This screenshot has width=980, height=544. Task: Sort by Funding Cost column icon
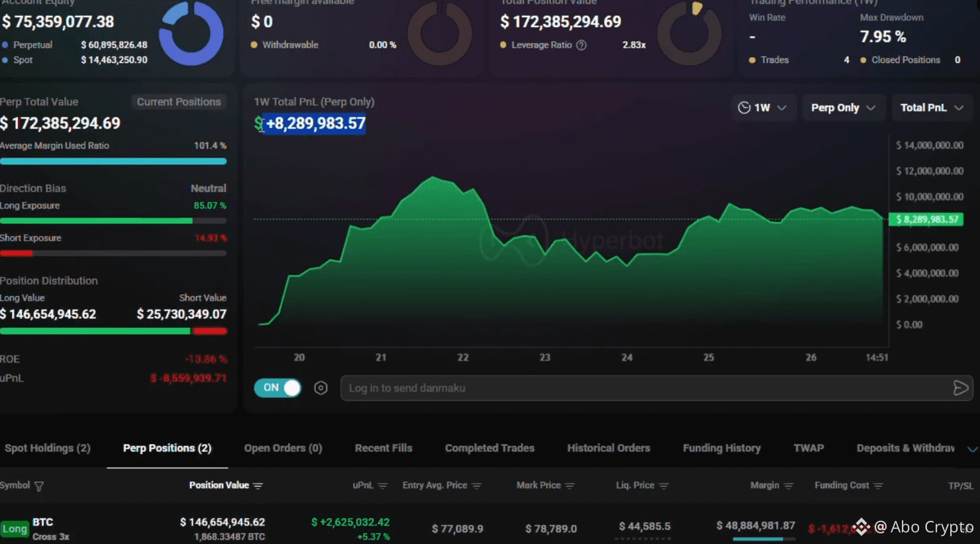878,486
